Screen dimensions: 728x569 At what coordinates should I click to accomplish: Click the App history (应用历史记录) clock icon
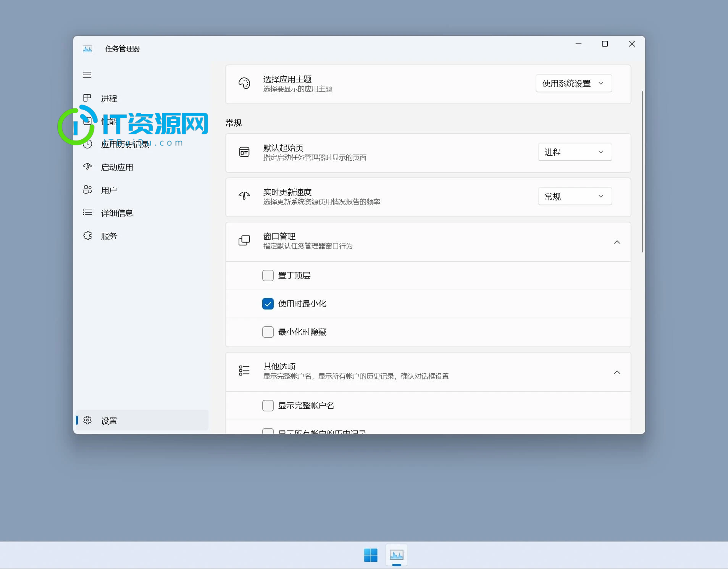point(87,144)
